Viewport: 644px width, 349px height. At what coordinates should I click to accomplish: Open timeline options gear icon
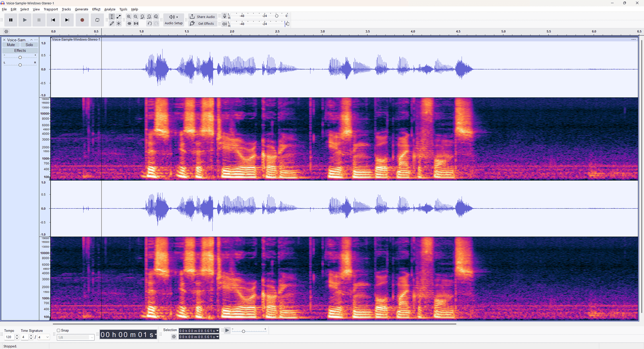click(x=6, y=31)
